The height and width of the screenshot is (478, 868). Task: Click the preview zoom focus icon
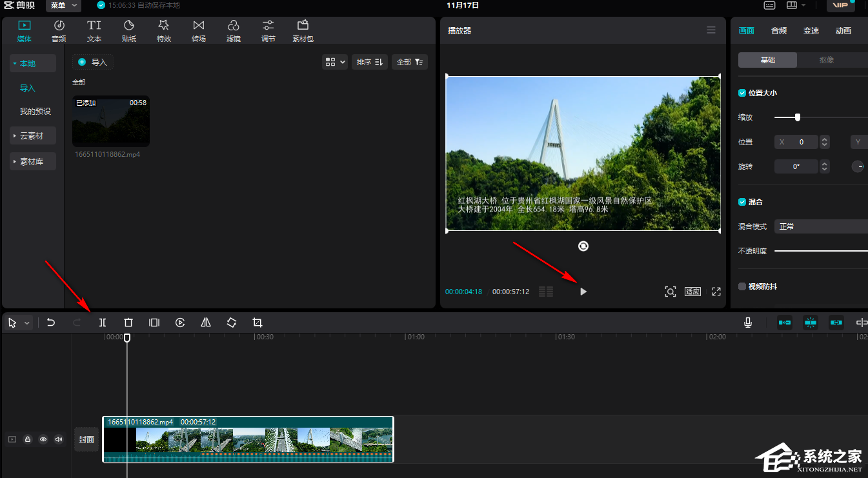click(671, 292)
